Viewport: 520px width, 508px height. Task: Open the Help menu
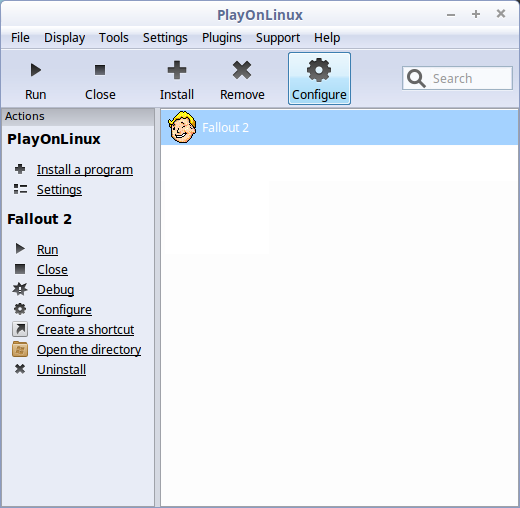click(327, 37)
